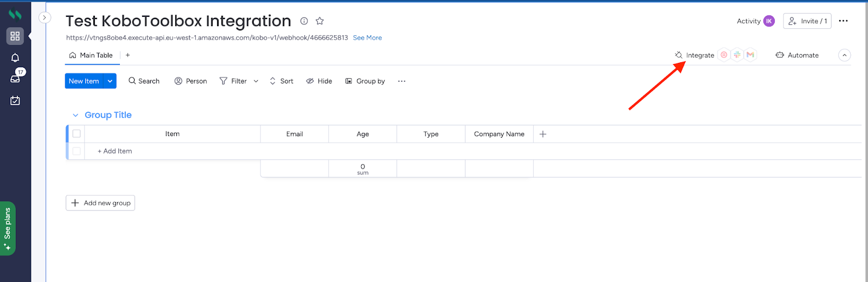Viewport: 868px width, 282px height.
Task: Show board info icon next to title
Action: (x=304, y=21)
